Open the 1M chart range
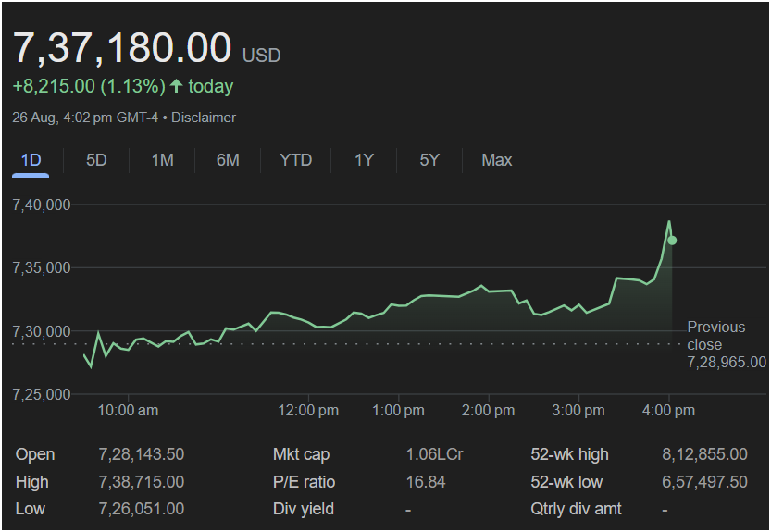Screen dimensions: 771x532 click(162, 160)
